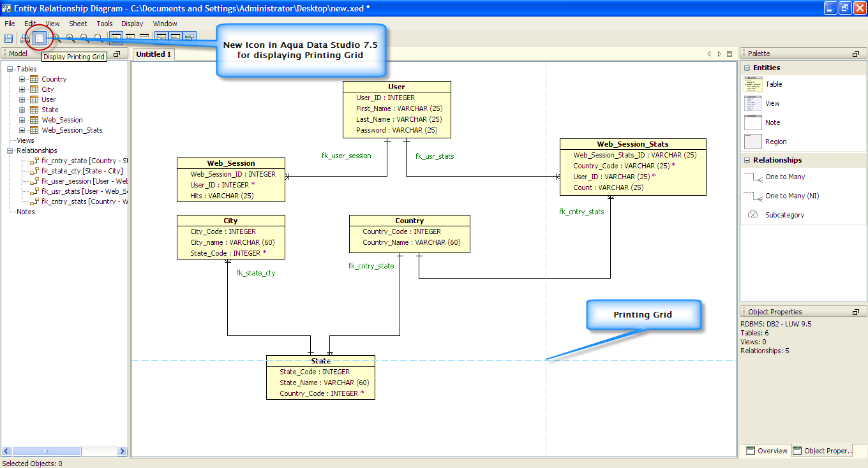Click the Palette panel restore icon

pos(855,54)
